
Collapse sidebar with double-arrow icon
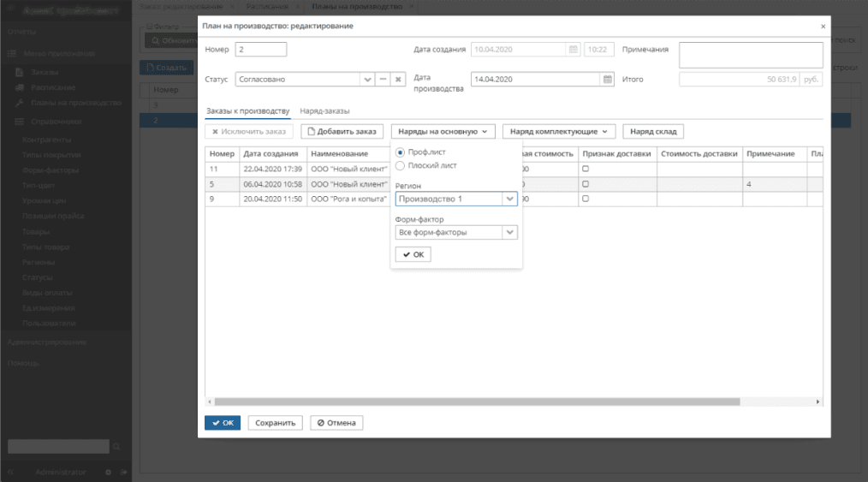10,472
